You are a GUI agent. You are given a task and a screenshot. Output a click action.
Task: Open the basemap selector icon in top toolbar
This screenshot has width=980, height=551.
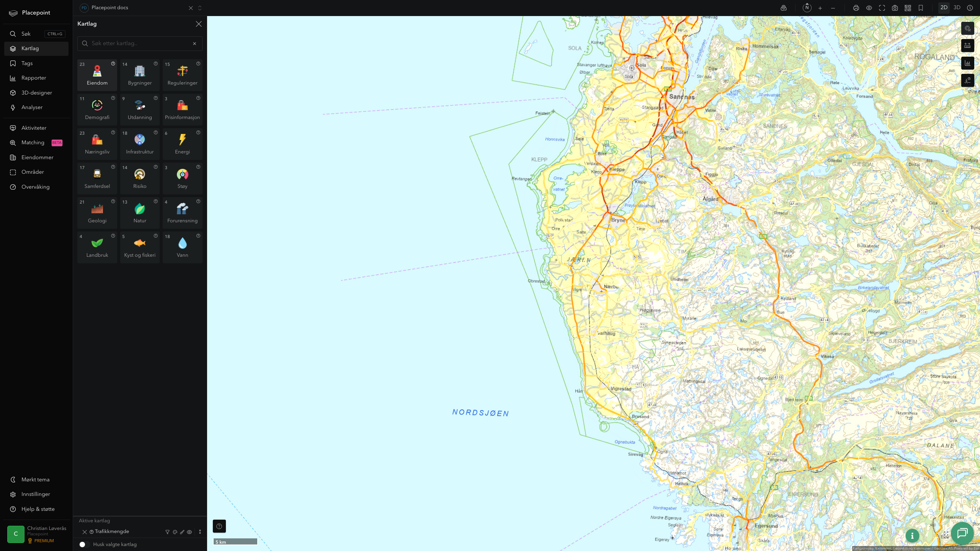[x=784, y=8]
